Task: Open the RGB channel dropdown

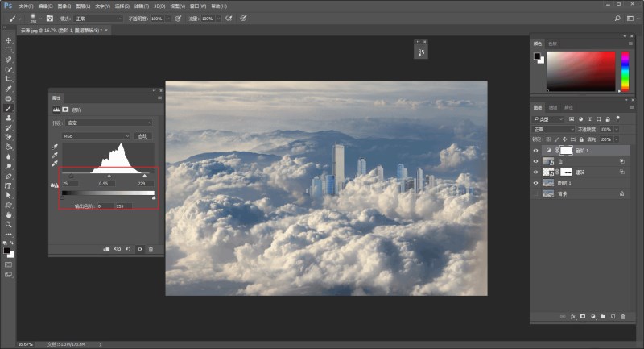Action: (x=96, y=136)
